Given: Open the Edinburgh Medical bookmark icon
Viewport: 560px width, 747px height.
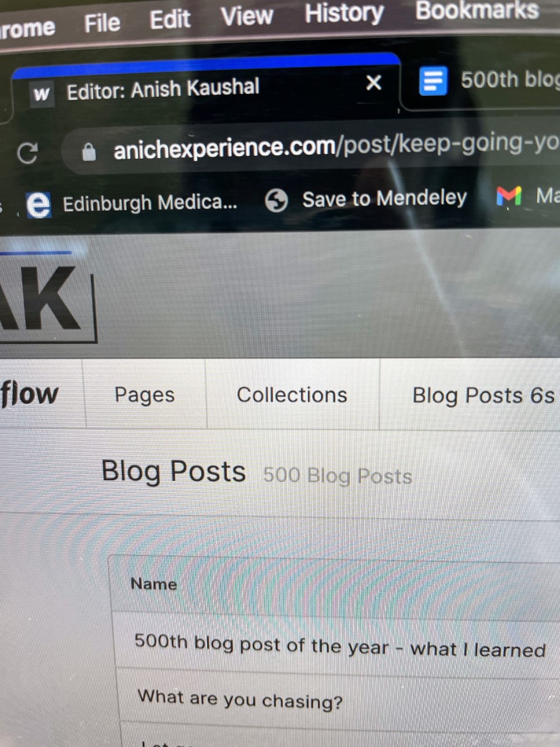Looking at the screenshot, I should (38, 205).
